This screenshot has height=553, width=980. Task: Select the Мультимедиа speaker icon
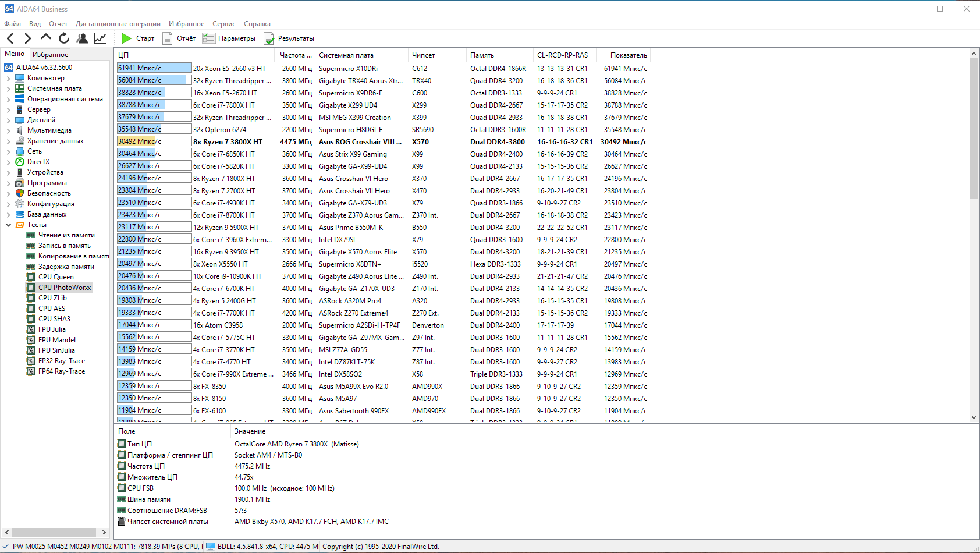click(20, 130)
